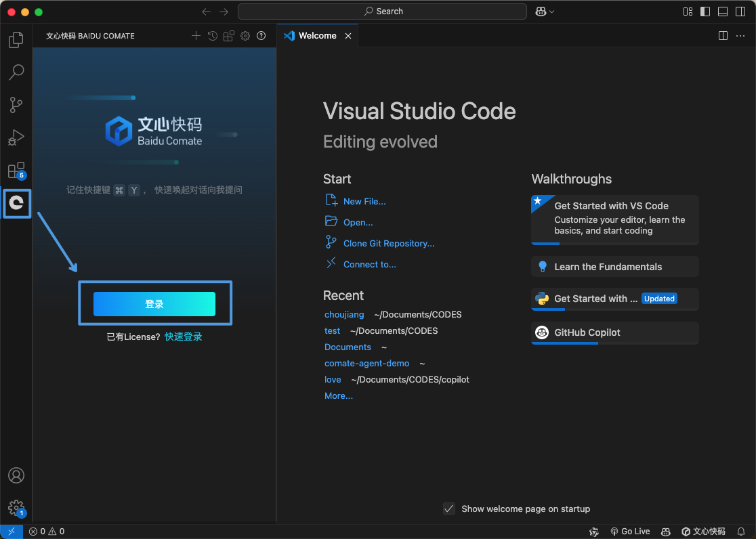Open recent folder test
The image size is (756, 539).
pyautogui.click(x=332, y=330)
